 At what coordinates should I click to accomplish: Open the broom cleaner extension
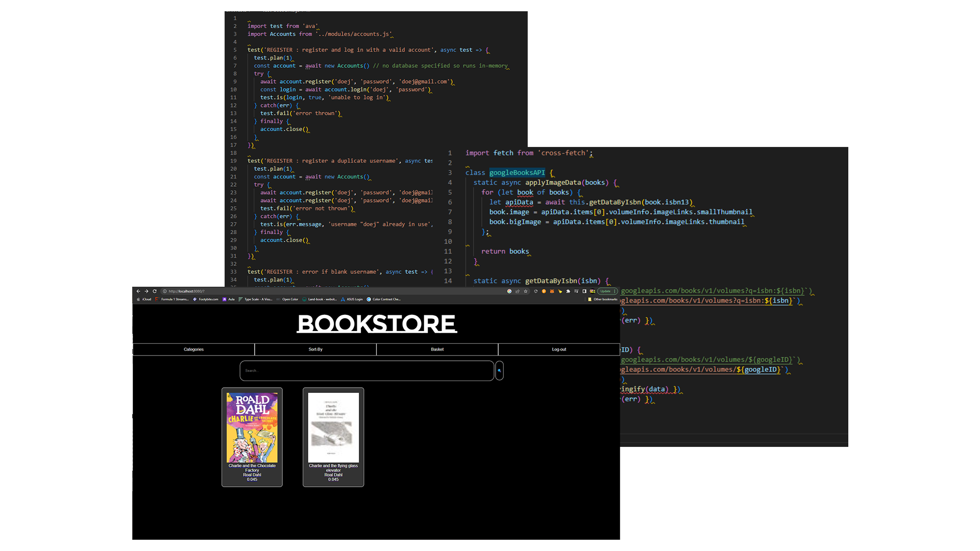[x=560, y=291]
